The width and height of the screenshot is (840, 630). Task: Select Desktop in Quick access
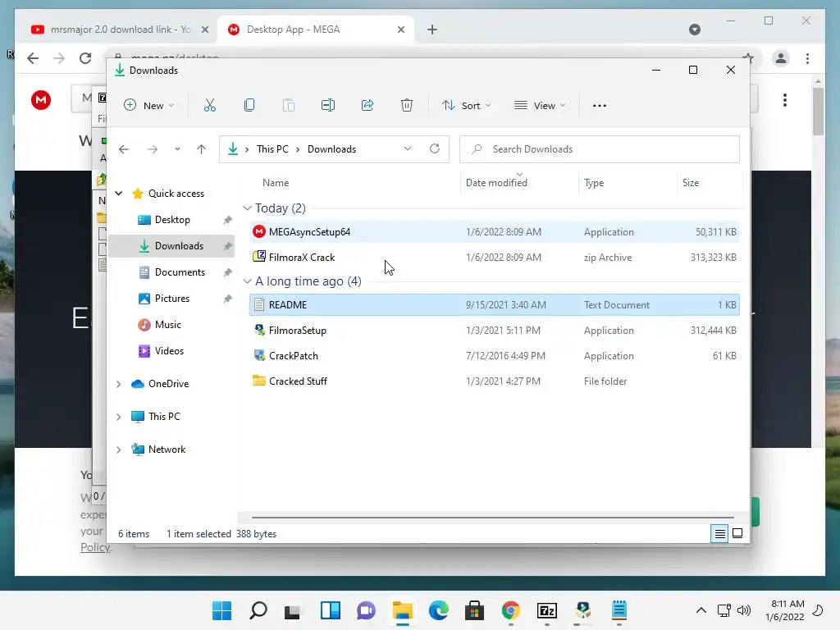(x=172, y=220)
